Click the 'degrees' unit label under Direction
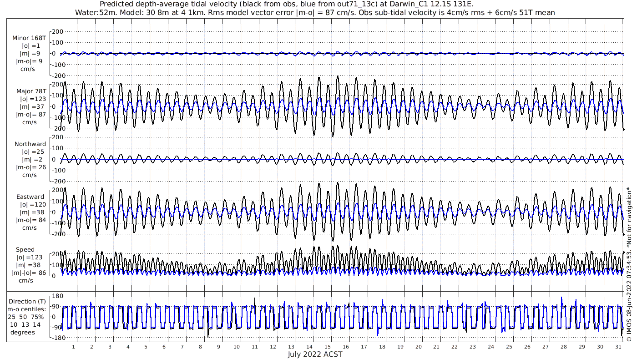Image resolution: width=637 pixels, height=364 pixels. pos(23,332)
